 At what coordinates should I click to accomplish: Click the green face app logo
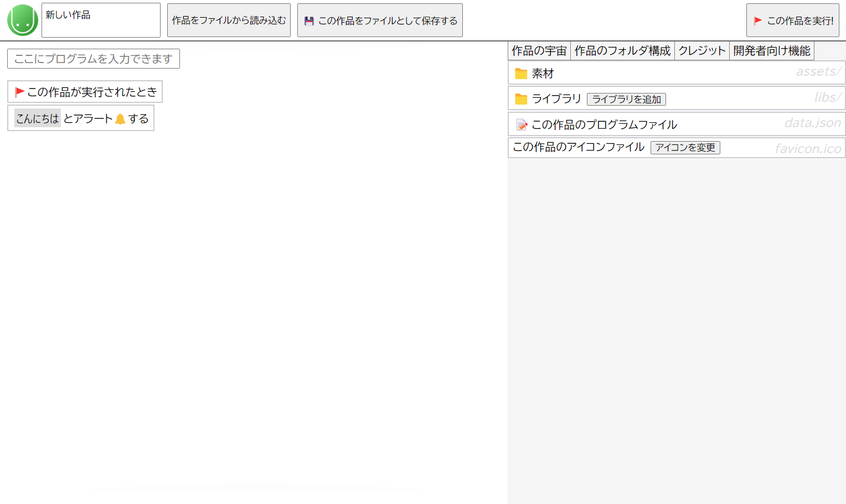pyautogui.click(x=23, y=20)
